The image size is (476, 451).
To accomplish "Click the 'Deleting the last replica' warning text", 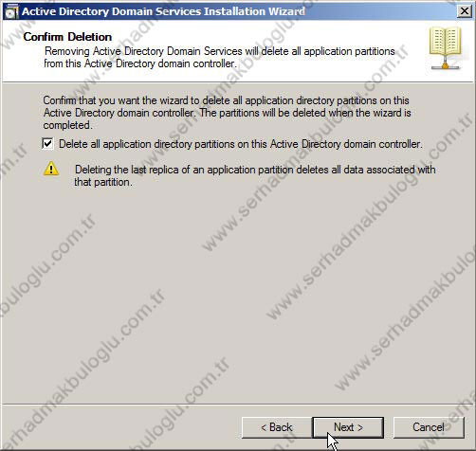I will tap(255, 175).
